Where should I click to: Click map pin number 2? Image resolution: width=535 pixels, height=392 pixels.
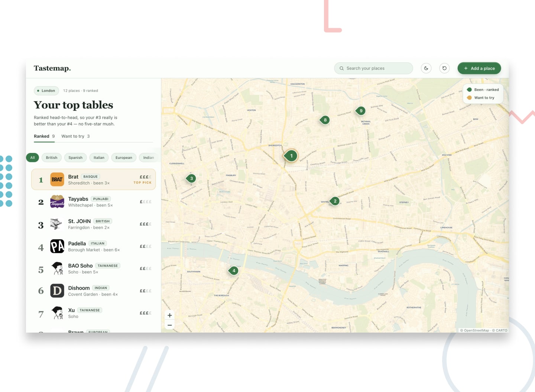point(335,201)
